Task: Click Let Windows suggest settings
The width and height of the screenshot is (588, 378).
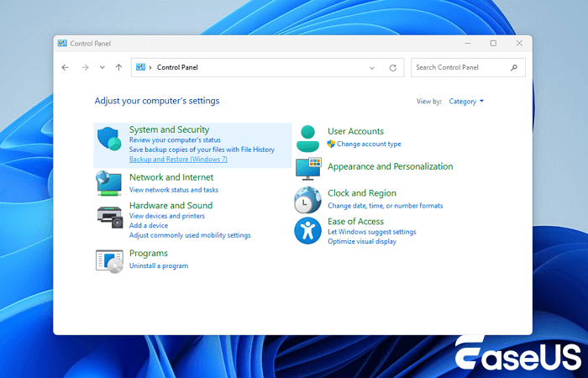Action: pos(371,232)
